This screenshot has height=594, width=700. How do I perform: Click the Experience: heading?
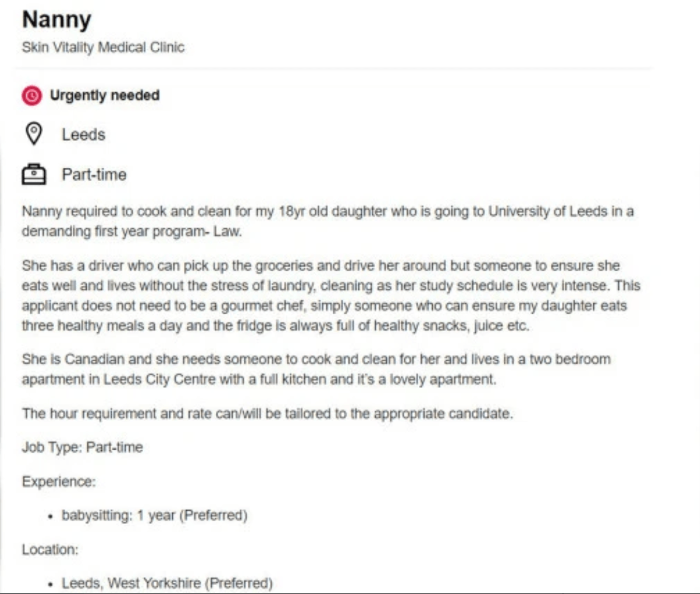[x=59, y=482]
